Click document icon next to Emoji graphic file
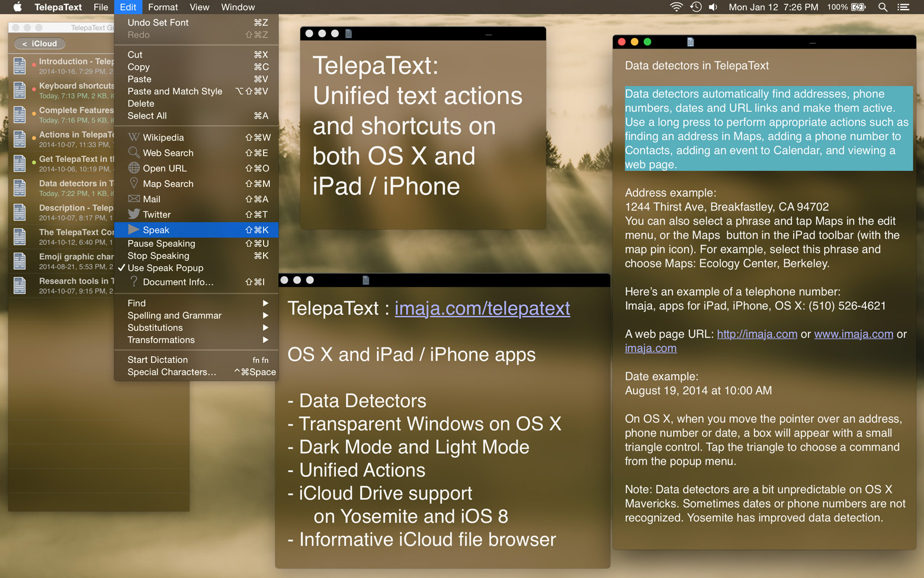The width and height of the screenshot is (924, 578). pyautogui.click(x=20, y=261)
